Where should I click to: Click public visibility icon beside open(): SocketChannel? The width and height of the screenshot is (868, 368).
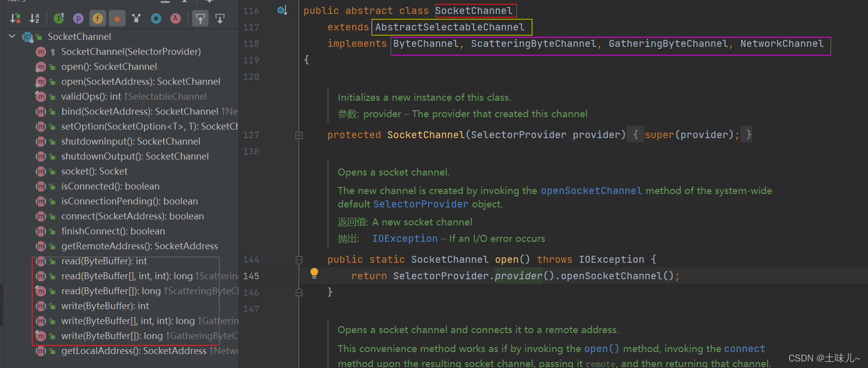[52, 67]
